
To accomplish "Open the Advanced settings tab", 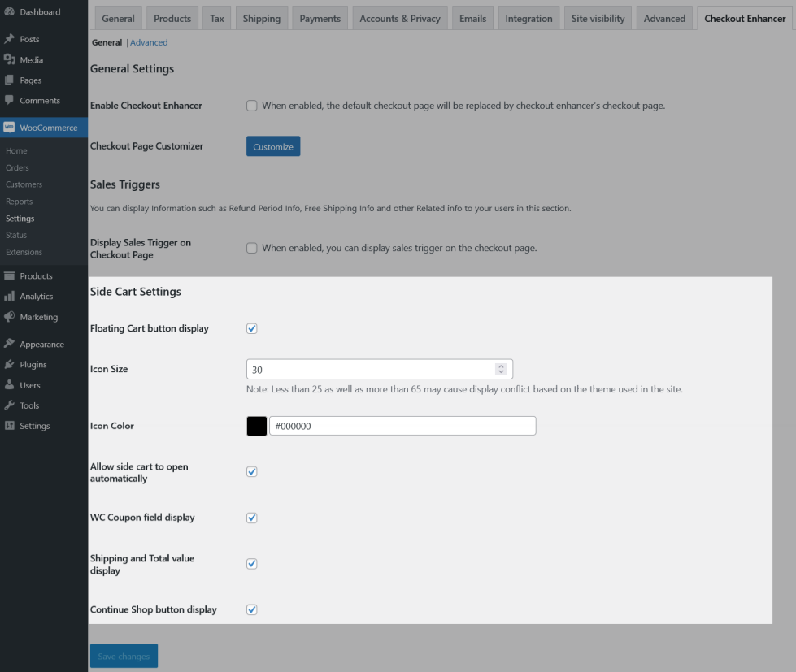I will (664, 18).
